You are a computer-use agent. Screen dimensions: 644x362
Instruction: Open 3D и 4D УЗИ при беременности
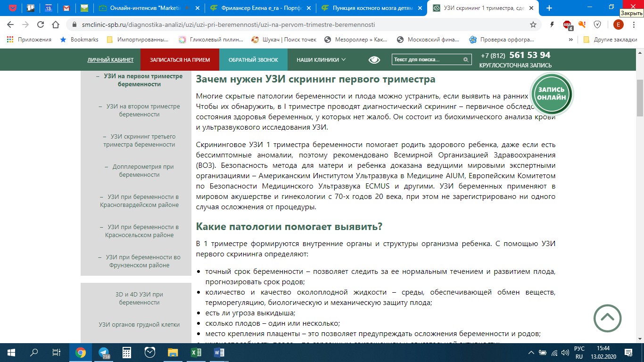click(x=139, y=298)
